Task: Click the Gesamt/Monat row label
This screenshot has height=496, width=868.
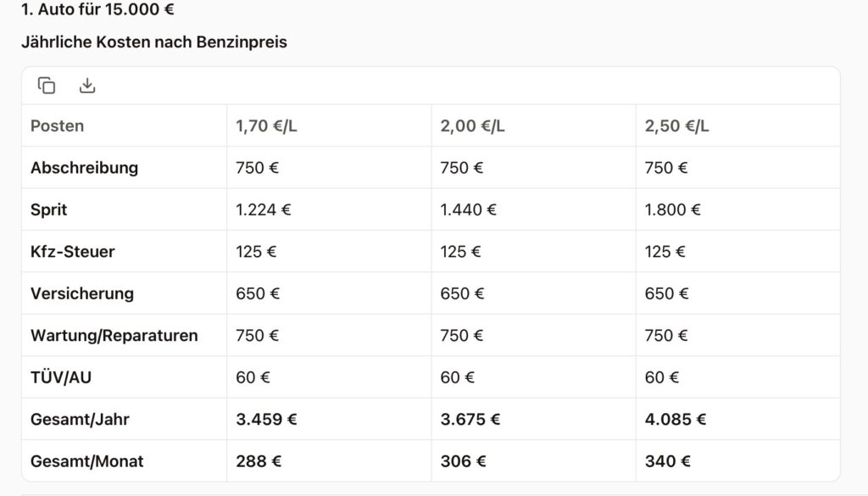Action: (x=87, y=461)
